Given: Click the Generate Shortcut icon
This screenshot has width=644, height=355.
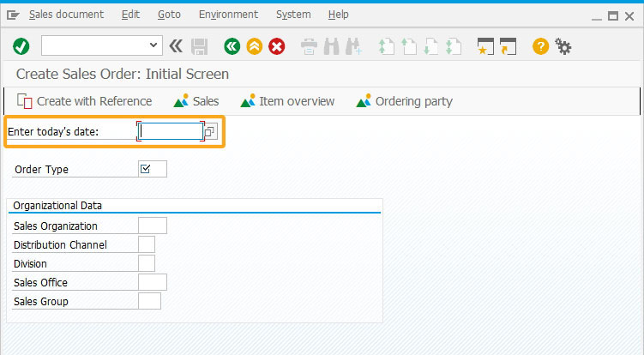Looking at the screenshot, I should point(508,46).
